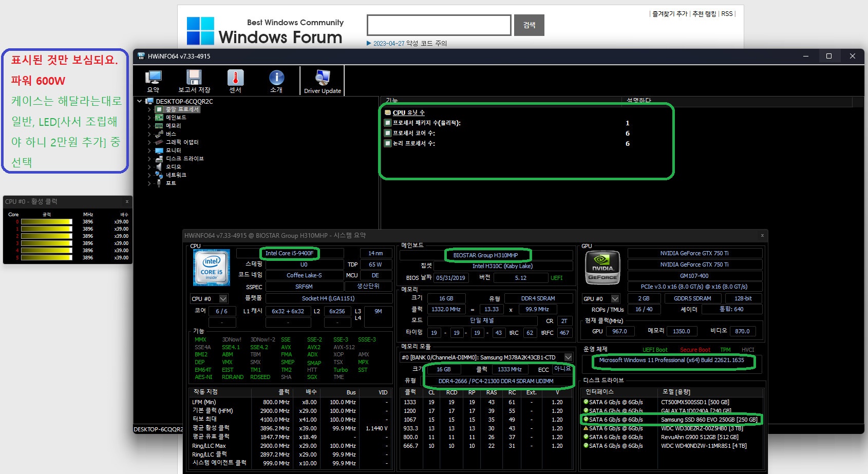Click the DDR4 SDRAM memory type field
Image resolution: width=868 pixels, height=474 pixels.
[538, 298]
